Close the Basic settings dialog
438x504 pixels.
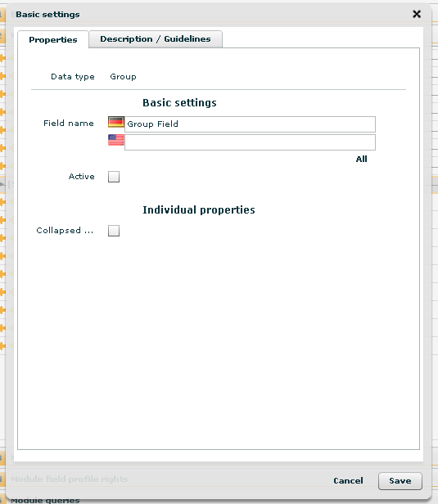[x=417, y=14]
